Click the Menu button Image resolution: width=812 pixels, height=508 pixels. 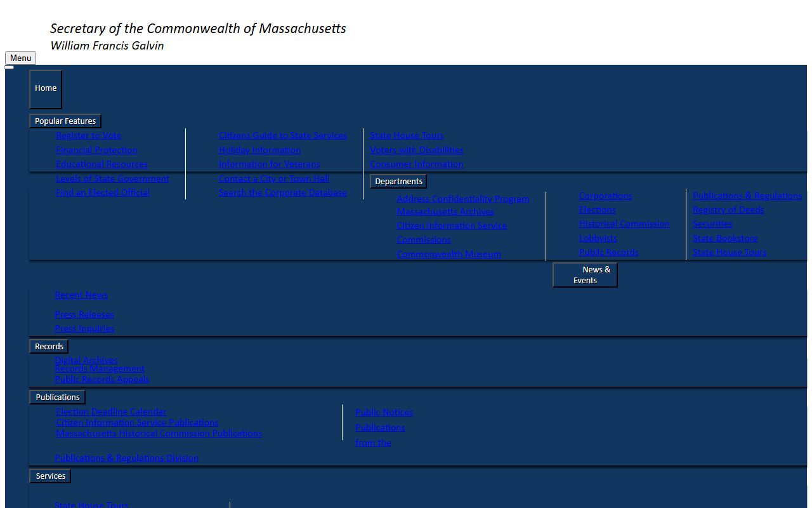(20, 58)
